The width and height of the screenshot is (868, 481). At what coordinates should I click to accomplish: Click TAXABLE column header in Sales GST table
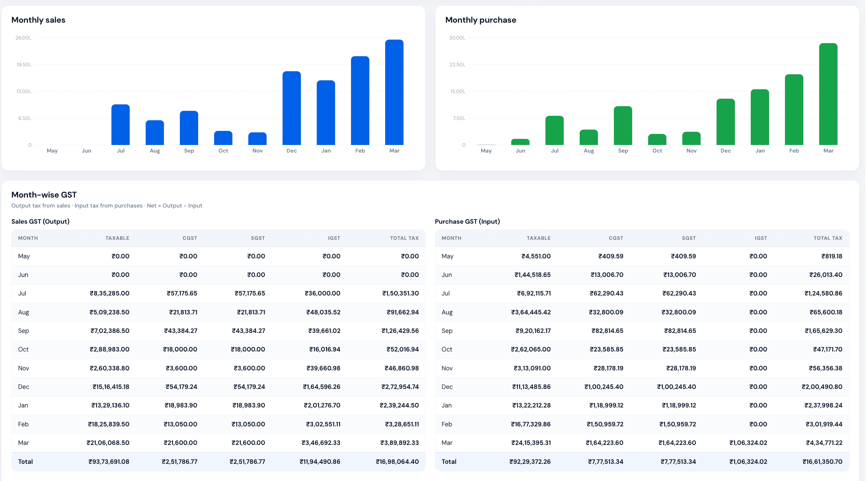[x=117, y=238]
